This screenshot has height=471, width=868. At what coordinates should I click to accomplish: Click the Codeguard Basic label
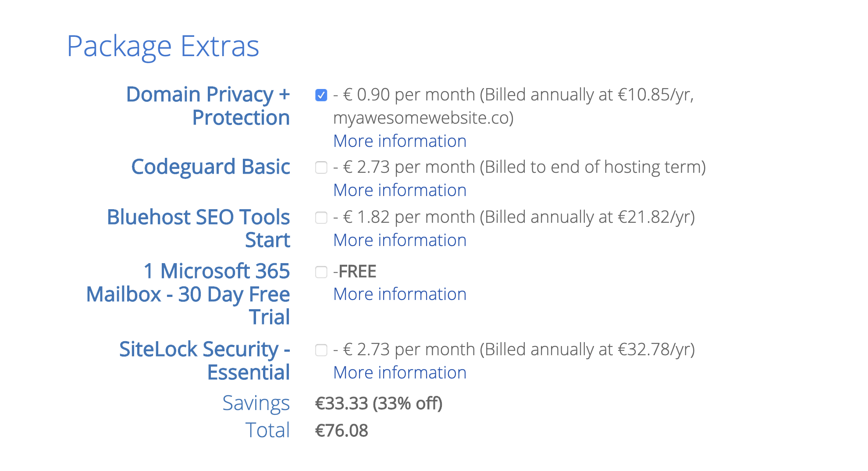(x=210, y=167)
